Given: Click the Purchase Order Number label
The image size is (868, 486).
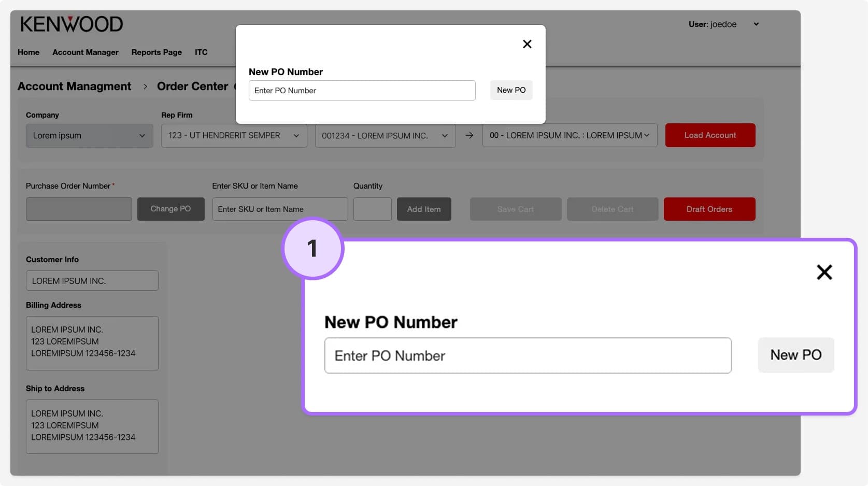Looking at the screenshot, I should click(68, 186).
